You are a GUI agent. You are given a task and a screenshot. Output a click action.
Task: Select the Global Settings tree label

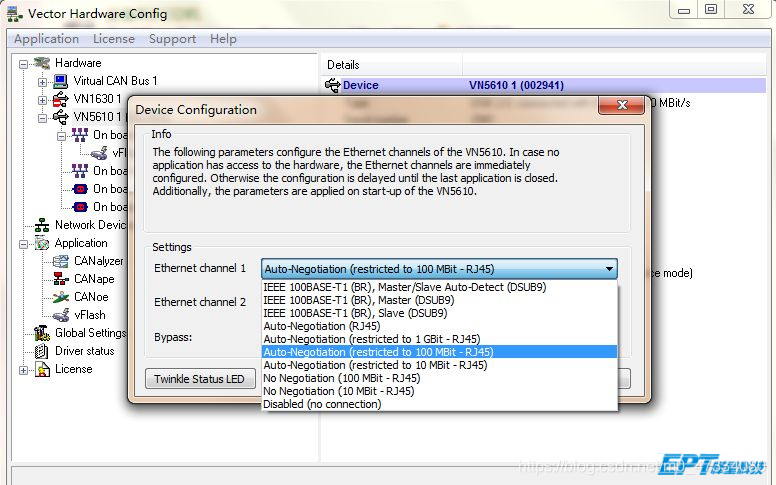[91, 333]
